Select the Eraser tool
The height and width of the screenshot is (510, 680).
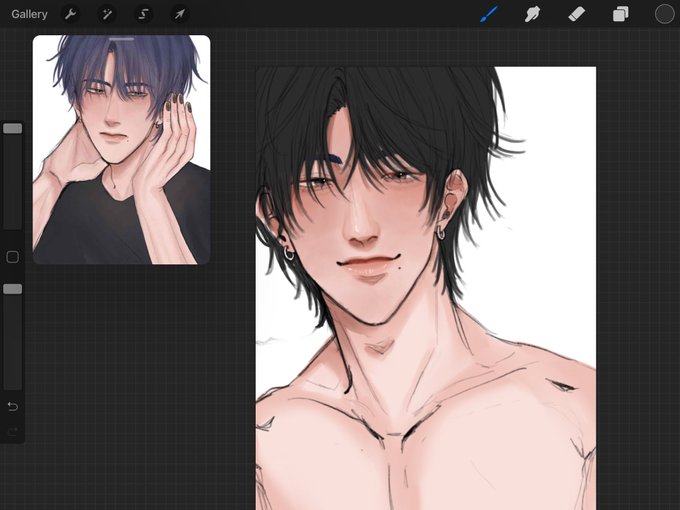tap(576, 14)
